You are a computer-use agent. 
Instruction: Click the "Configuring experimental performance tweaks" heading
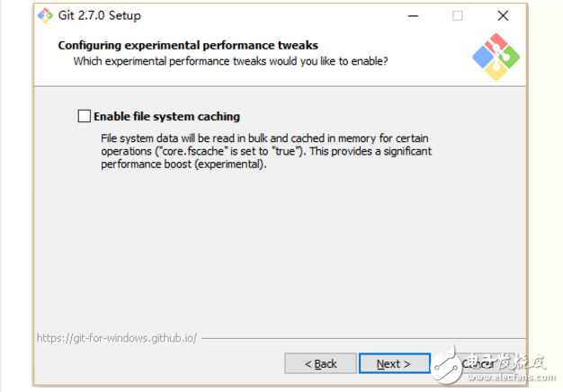pos(188,45)
